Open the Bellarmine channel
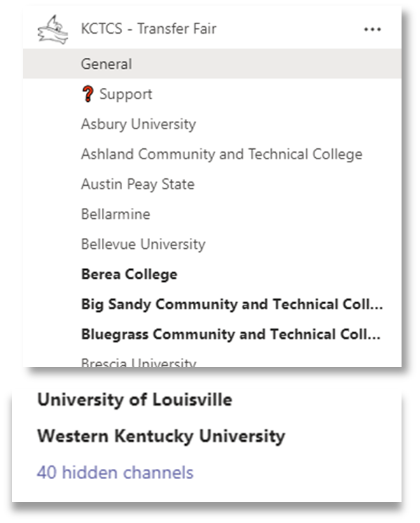The height and width of the screenshot is (523, 420). (x=212, y=214)
